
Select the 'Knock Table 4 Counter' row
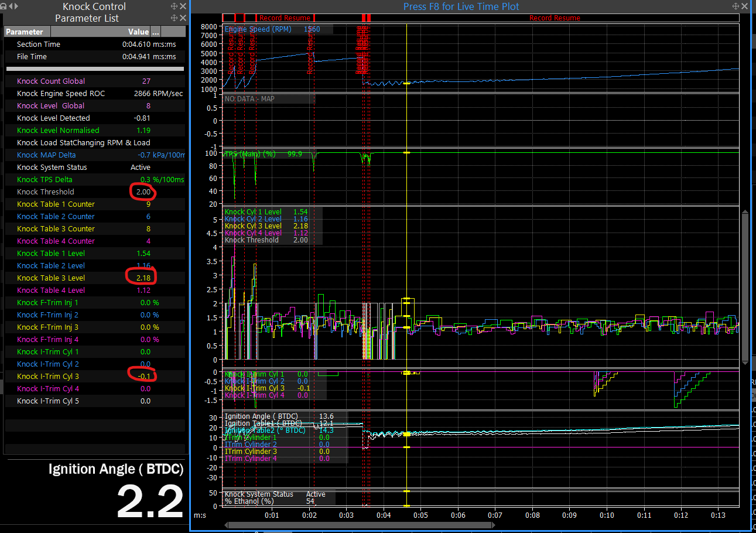(x=95, y=241)
